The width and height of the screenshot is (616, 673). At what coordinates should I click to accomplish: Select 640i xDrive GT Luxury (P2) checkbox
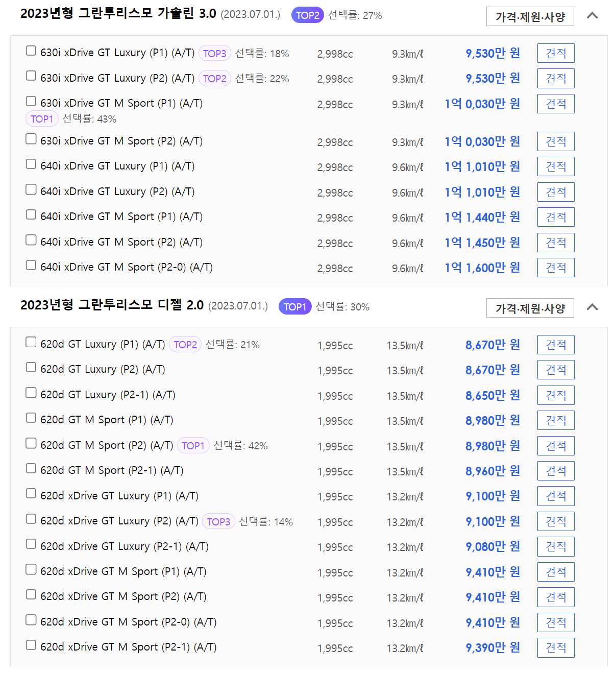click(31, 189)
